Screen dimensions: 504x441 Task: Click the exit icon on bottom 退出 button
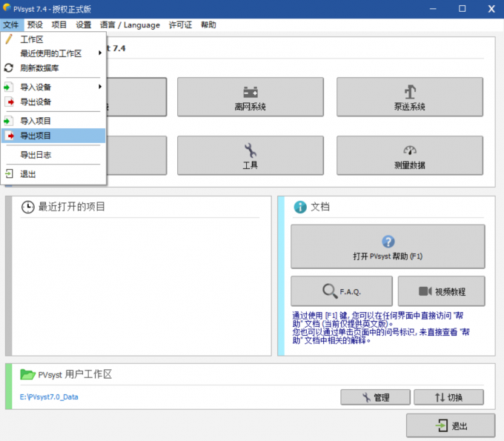[x=442, y=425]
